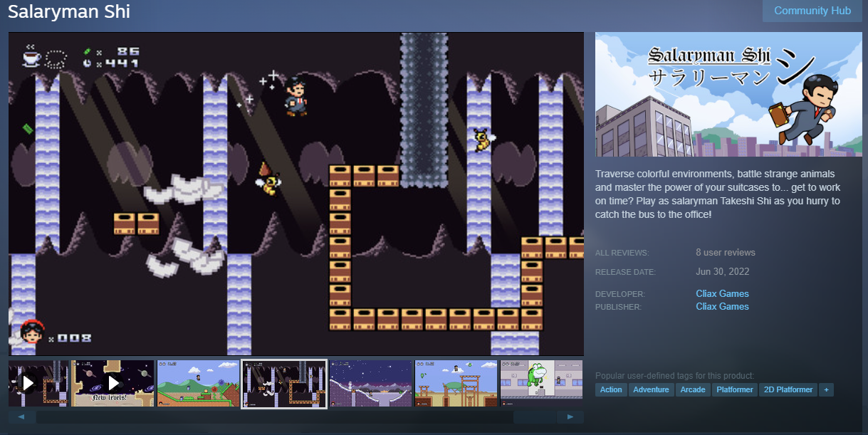Select the Adventure tag

(x=651, y=389)
